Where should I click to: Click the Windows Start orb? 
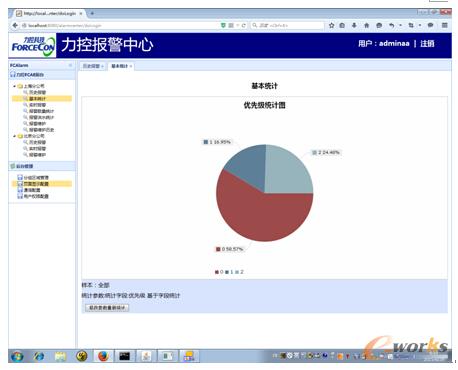click(x=17, y=356)
